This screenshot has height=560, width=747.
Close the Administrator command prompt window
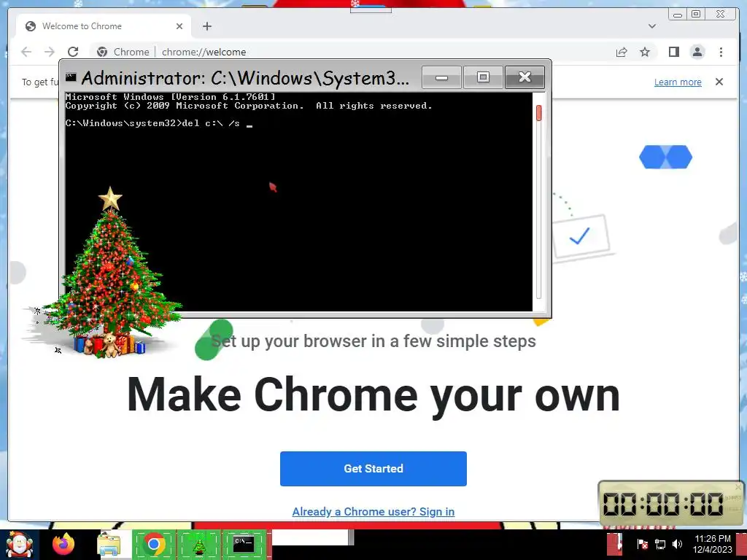(525, 77)
